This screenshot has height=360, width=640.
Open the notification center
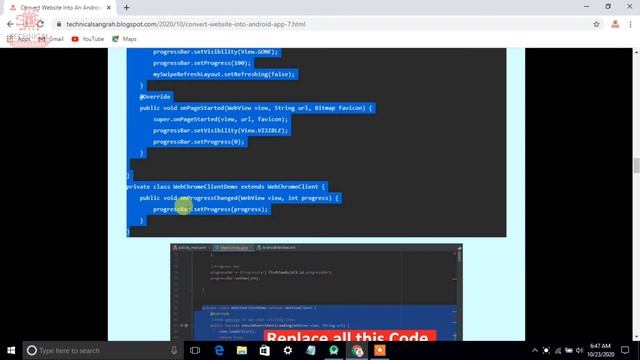coord(625,350)
